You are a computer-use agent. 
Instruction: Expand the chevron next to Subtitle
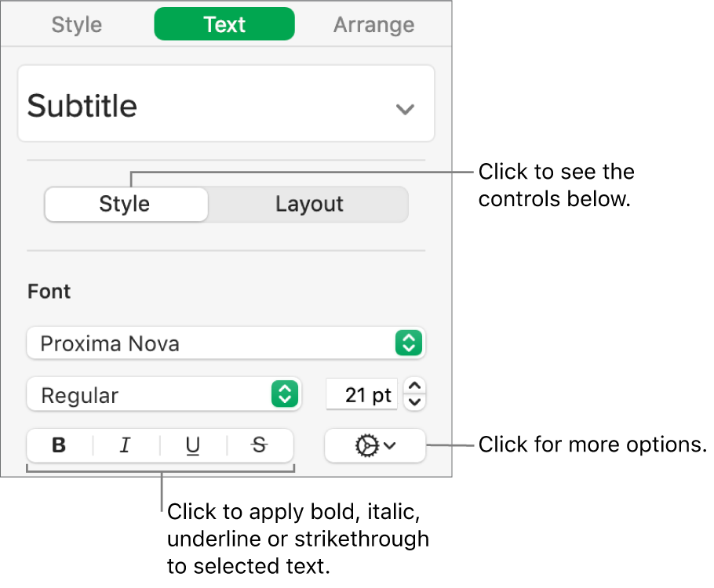click(x=405, y=109)
